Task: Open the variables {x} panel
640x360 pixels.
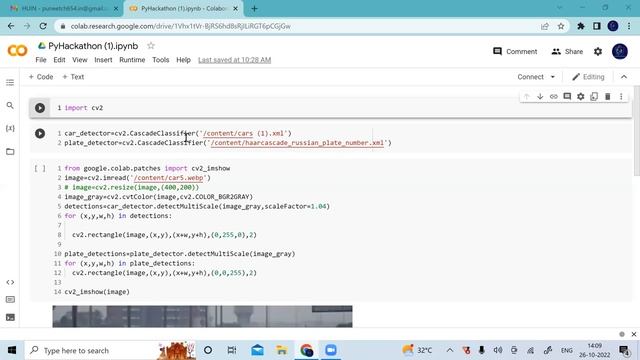Action: pyautogui.click(x=10, y=128)
